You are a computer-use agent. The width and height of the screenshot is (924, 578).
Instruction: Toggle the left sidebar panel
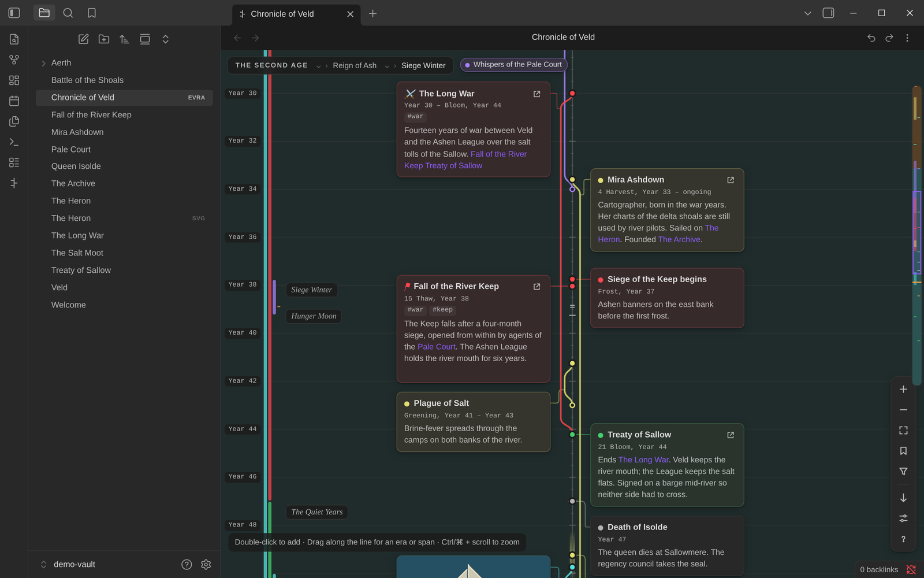(x=14, y=13)
